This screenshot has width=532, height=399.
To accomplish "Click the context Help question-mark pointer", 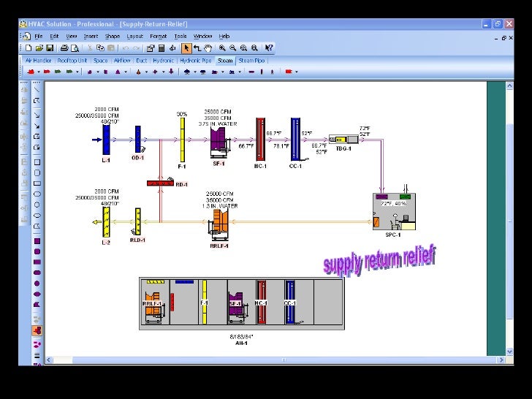I will point(269,48).
